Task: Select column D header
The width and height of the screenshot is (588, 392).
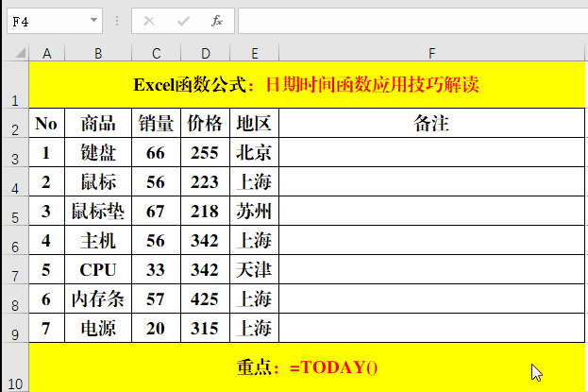Action: [x=206, y=53]
